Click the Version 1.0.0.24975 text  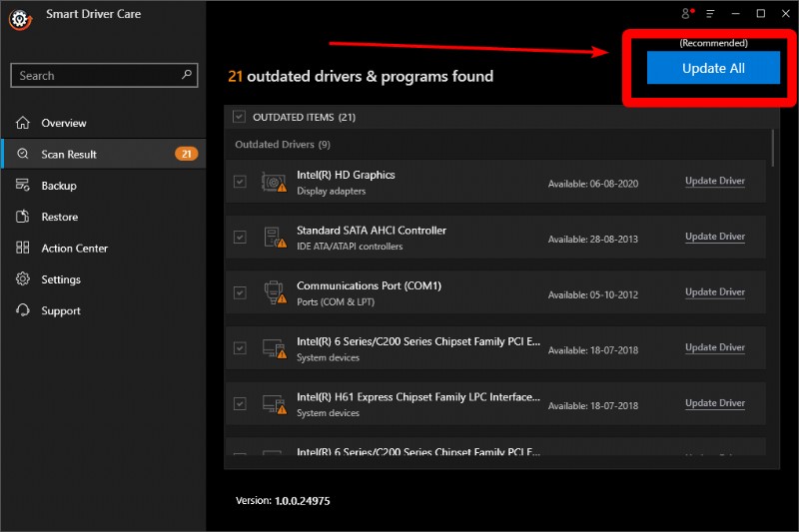[283, 501]
